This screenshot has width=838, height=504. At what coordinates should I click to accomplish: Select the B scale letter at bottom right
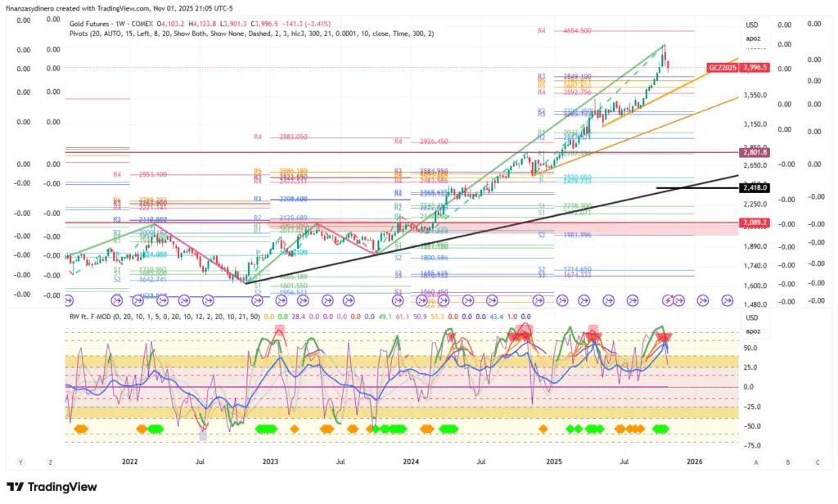[x=786, y=462]
